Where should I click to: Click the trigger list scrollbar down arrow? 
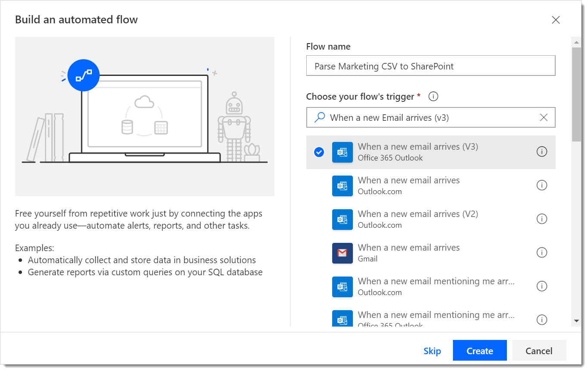tap(576, 321)
